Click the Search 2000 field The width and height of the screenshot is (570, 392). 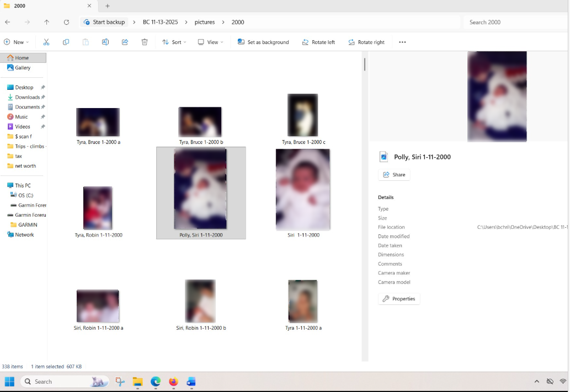[516, 22]
